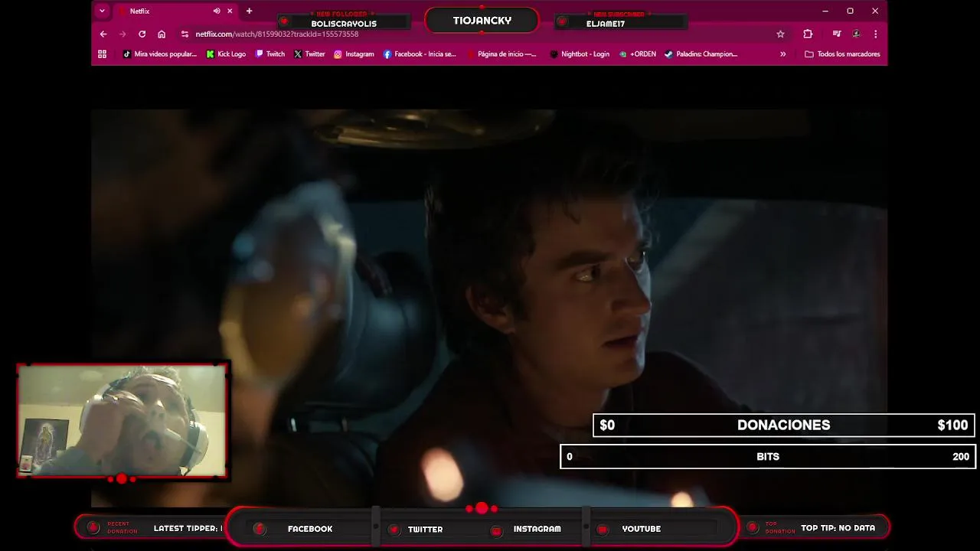Open the Kick Logo bookmark
980x551 pixels.
point(226,54)
